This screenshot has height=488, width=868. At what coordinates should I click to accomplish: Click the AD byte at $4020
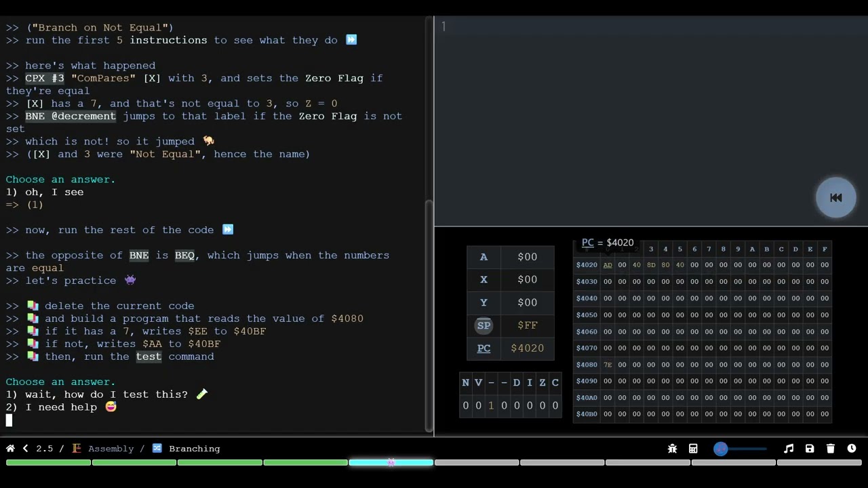coord(608,265)
